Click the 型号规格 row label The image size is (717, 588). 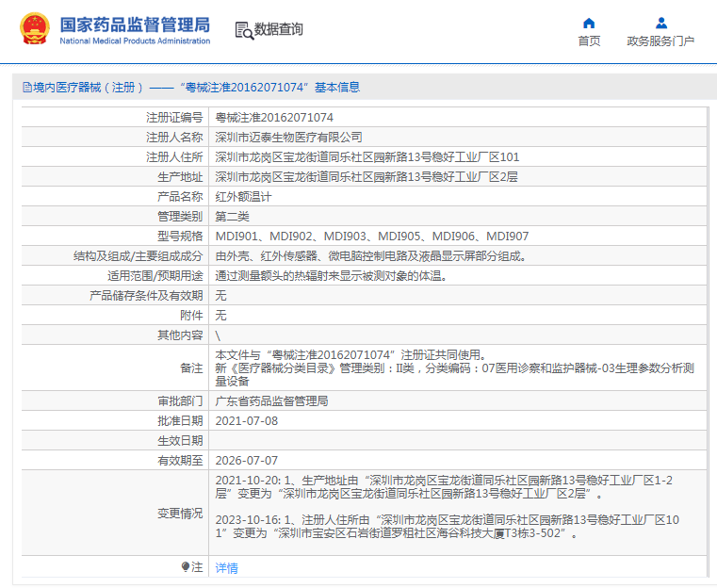pos(180,236)
